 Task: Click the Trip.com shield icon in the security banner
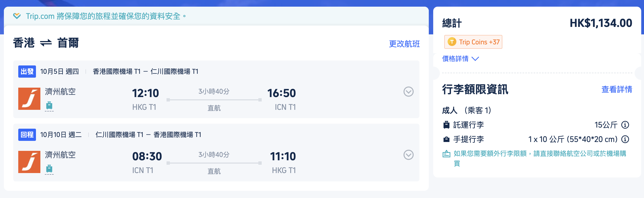click(x=17, y=16)
